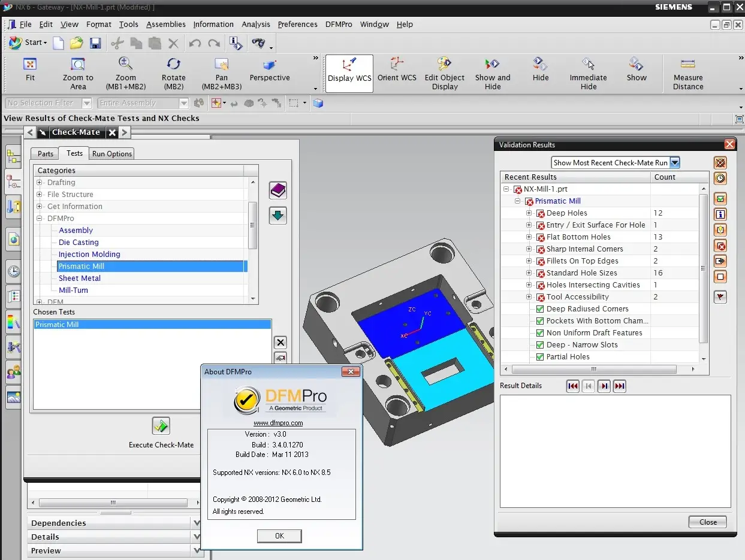Switch to the Parts tab

click(46, 154)
